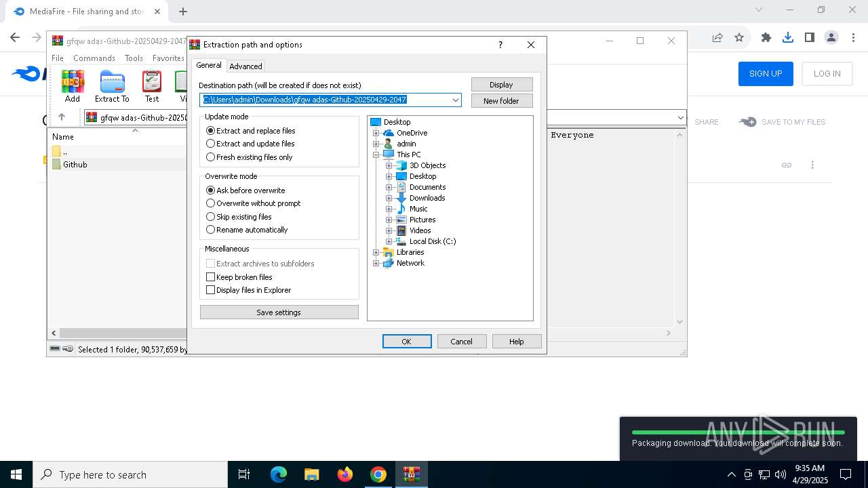Viewport: 868px width, 488px height.
Task: Expand OneDrive tree node
Action: tap(376, 133)
